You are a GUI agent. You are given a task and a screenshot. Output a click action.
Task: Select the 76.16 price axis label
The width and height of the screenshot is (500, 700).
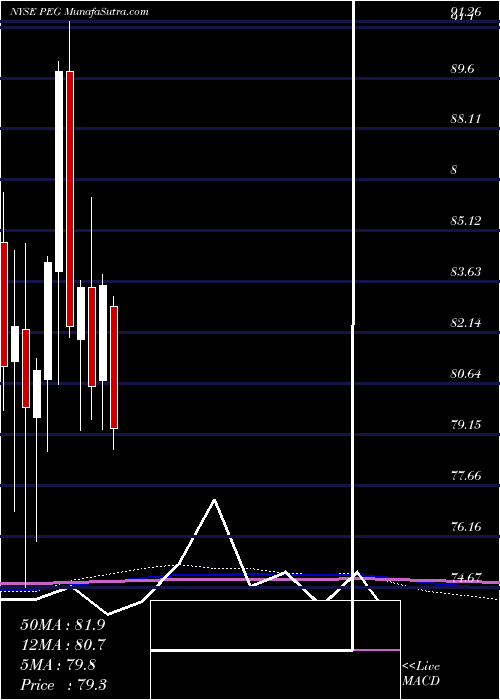click(466, 526)
